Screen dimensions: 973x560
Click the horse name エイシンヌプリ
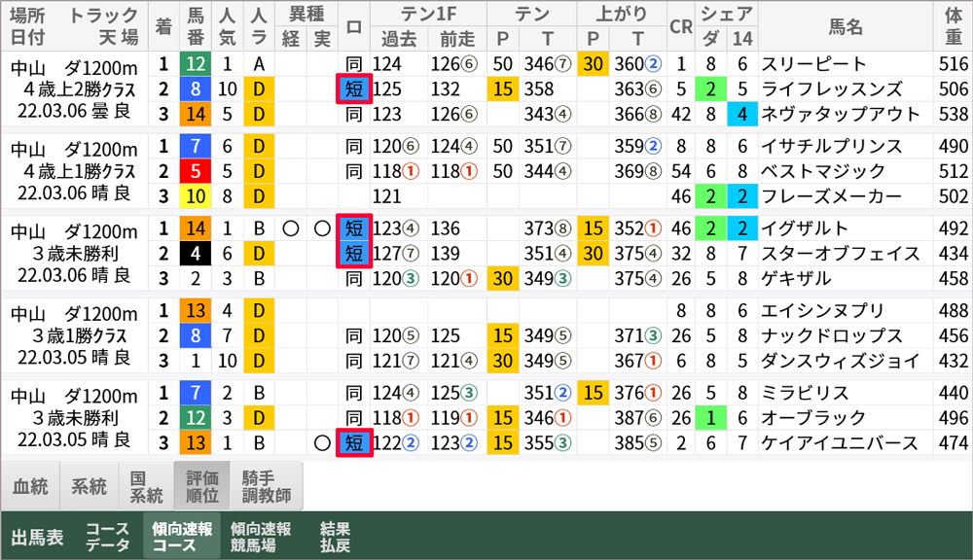(823, 311)
